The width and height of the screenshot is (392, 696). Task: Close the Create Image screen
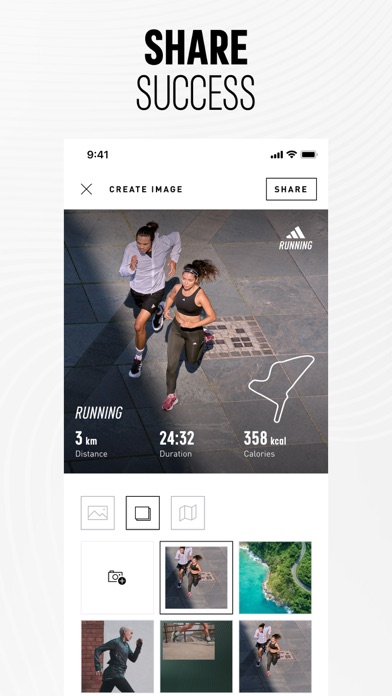point(87,190)
